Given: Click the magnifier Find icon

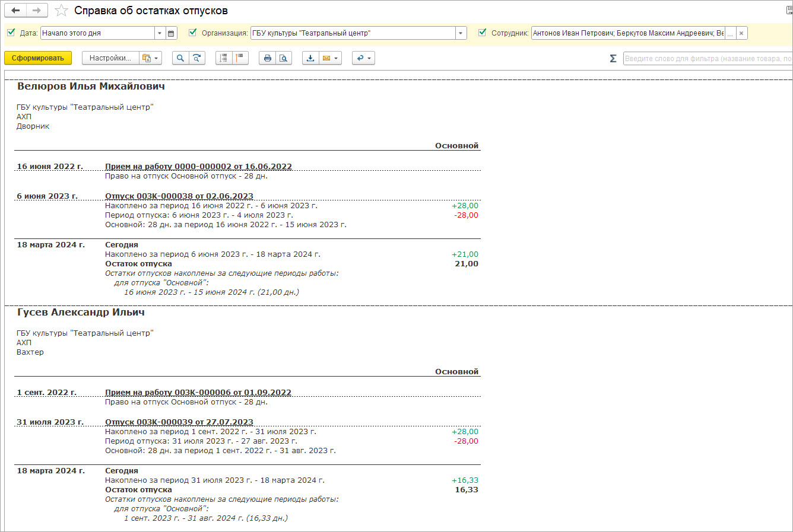Looking at the screenshot, I should 180,58.
